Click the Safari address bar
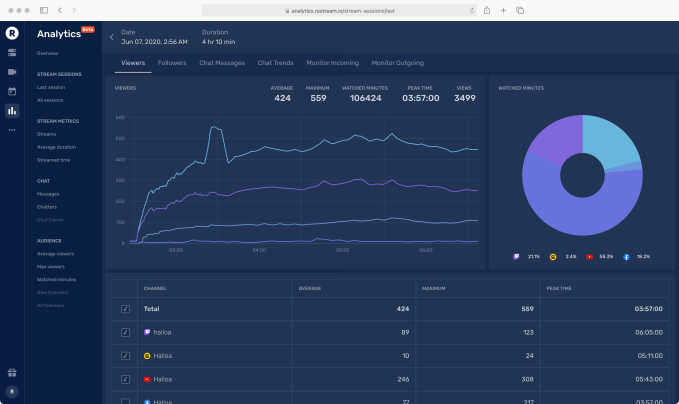Viewport: 679px width, 404px height. coord(340,10)
